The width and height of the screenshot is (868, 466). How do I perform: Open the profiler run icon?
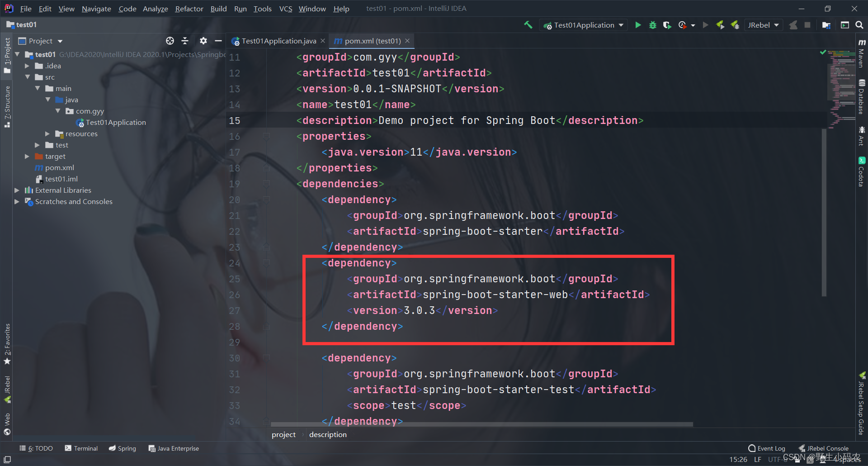(x=682, y=25)
